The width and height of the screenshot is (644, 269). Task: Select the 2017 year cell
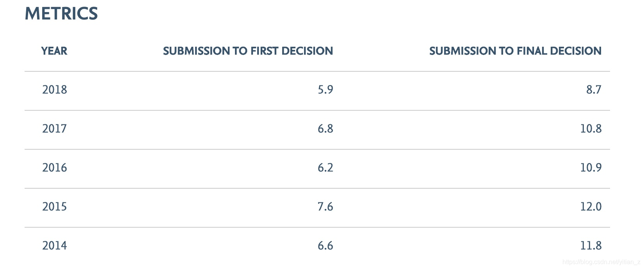coord(55,129)
